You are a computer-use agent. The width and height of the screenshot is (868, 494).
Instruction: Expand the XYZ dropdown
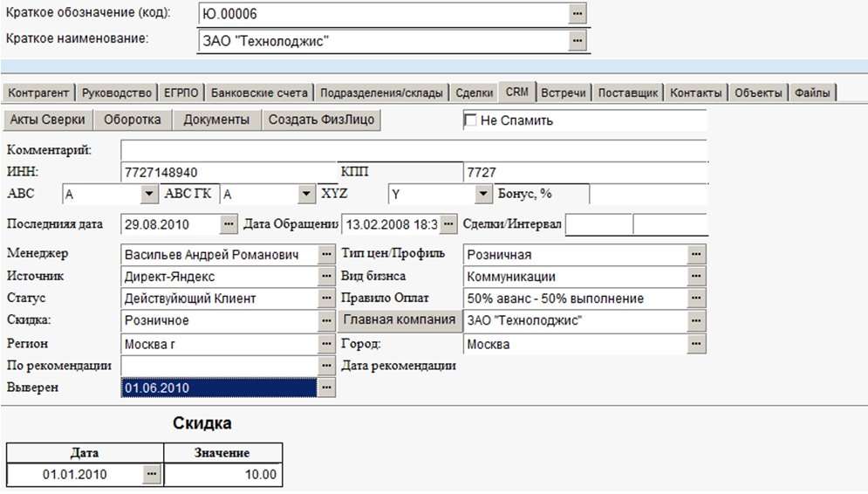click(x=483, y=194)
